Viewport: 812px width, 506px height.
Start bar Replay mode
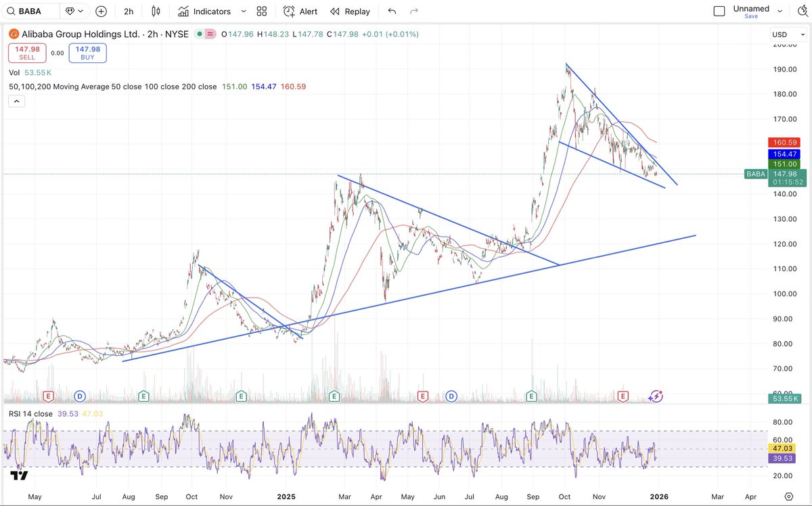click(x=350, y=11)
